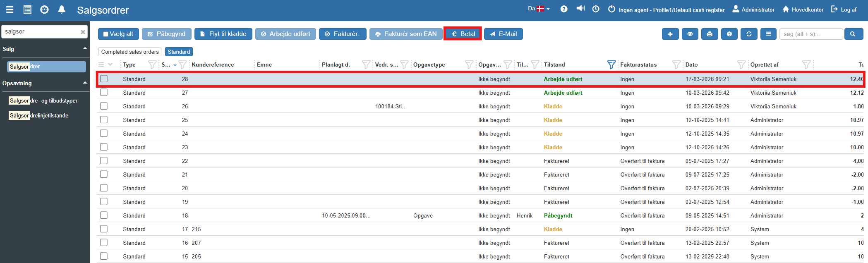Filter the Dato column
This screenshot has width=868, height=263.
pos(741,65)
